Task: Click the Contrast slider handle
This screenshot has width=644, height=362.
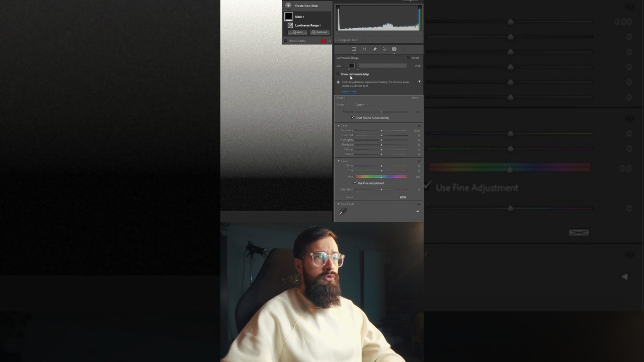Action: point(381,135)
